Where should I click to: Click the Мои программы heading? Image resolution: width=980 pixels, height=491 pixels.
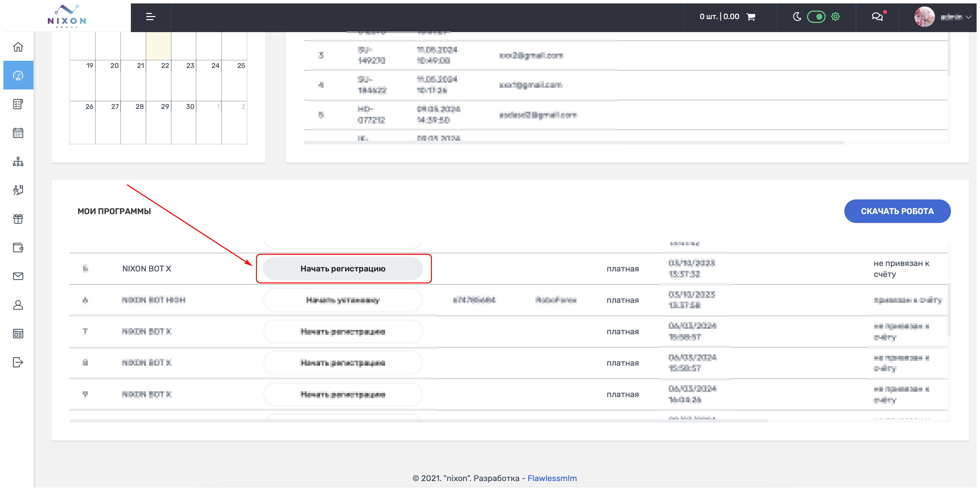click(x=114, y=211)
